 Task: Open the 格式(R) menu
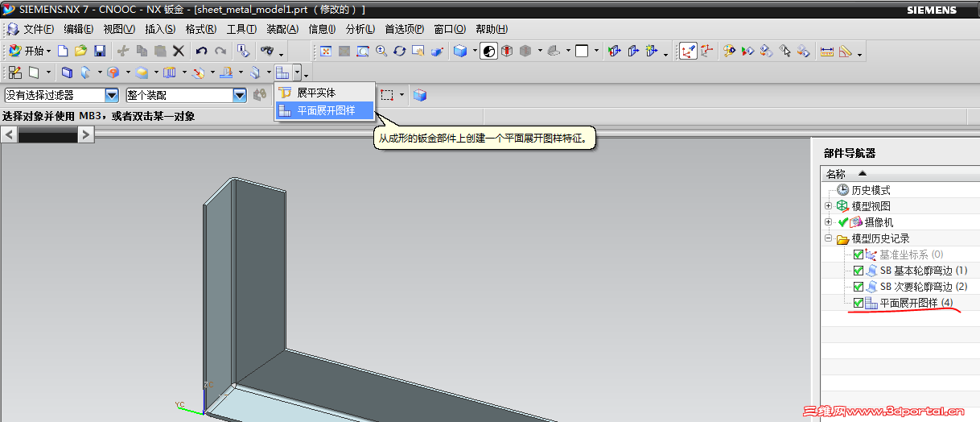pyautogui.click(x=201, y=29)
